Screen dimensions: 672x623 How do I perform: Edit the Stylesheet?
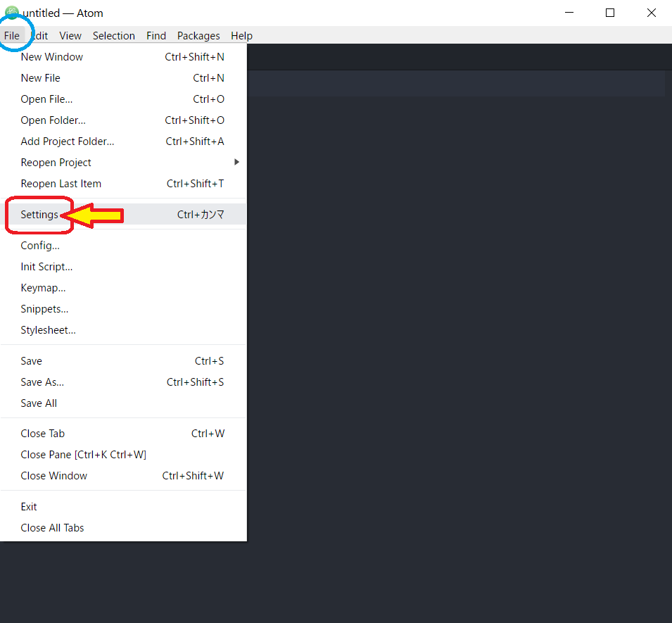[x=48, y=329]
